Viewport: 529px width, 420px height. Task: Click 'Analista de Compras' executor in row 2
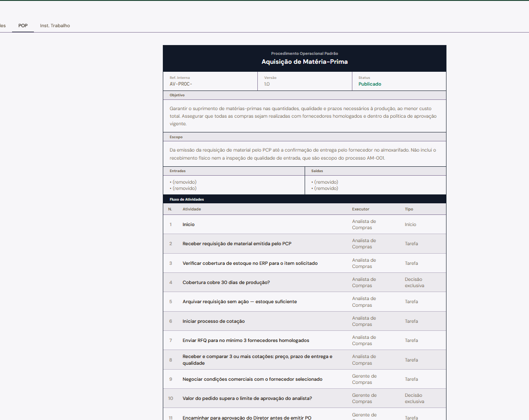[x=364, y=243]
